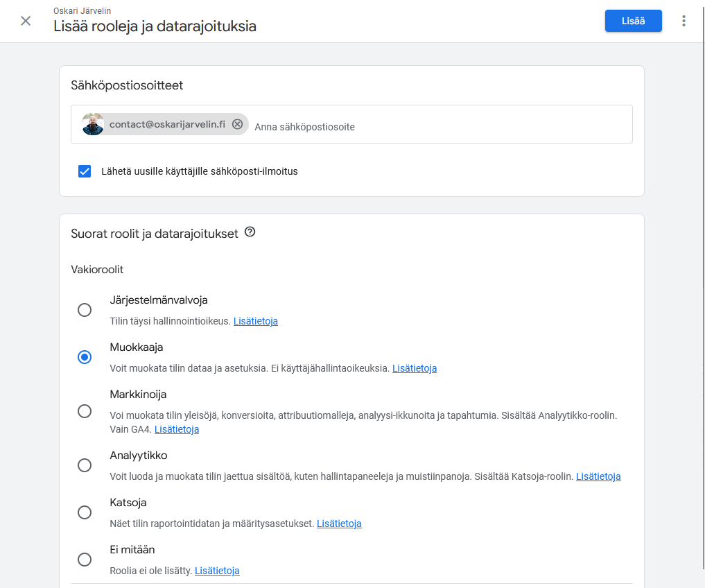Select the Järjestelmänvalvoja role radio button

pos(85,310)
